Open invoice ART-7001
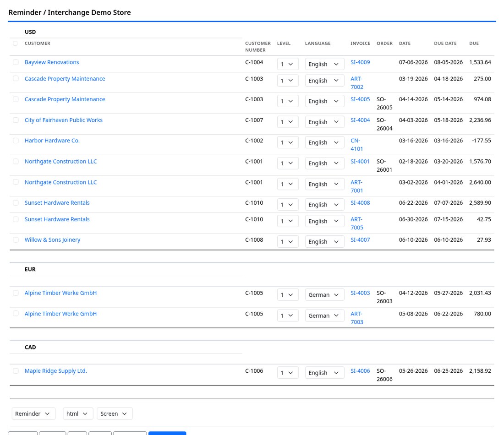 tap(356, 186)
